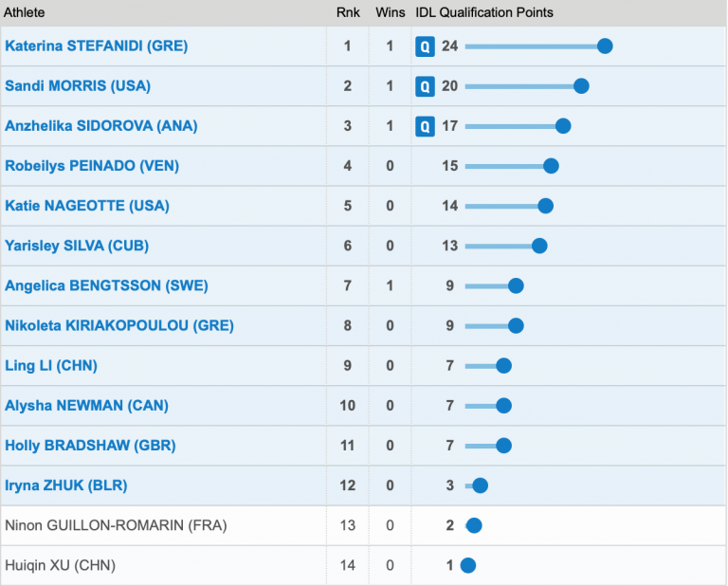Click the Athlete column header
Screen dimensions: 728x586
pos(25,12)
